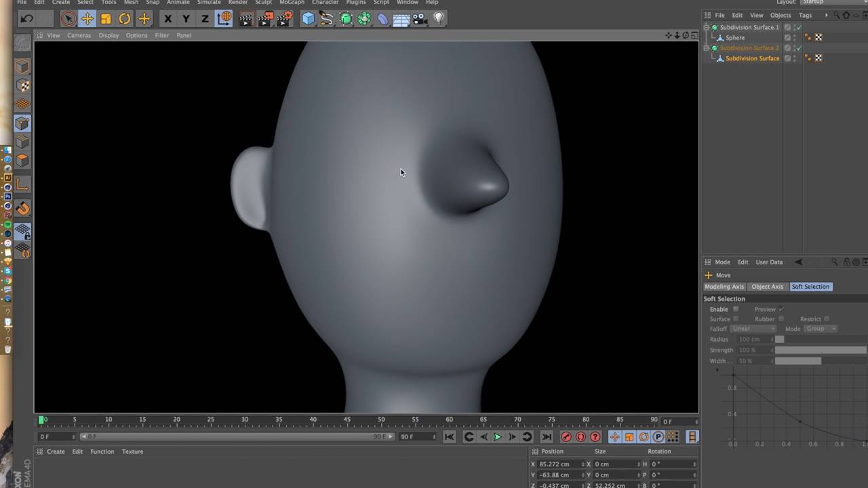Jump to the start of animation
This screenshot has height=488, width=868.
point(450,437)
